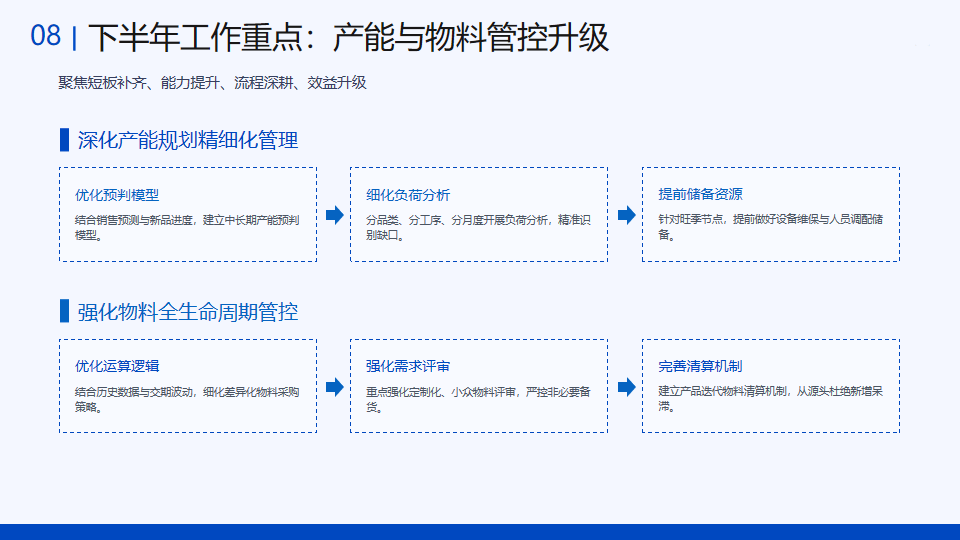This screenshot has height=540, width=960.
Task: Select card title 优化运算逻辑
Action: 117,366
